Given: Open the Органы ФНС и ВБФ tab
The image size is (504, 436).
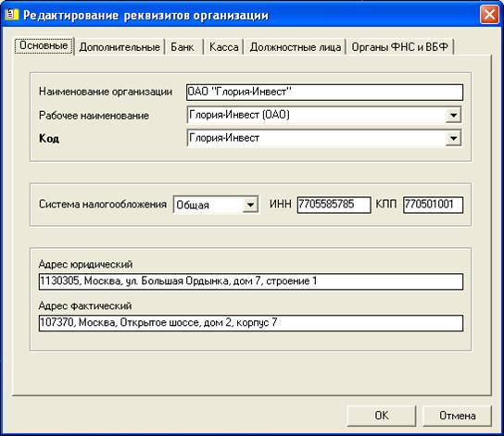Looking at the screenshot, I should 399,47.
